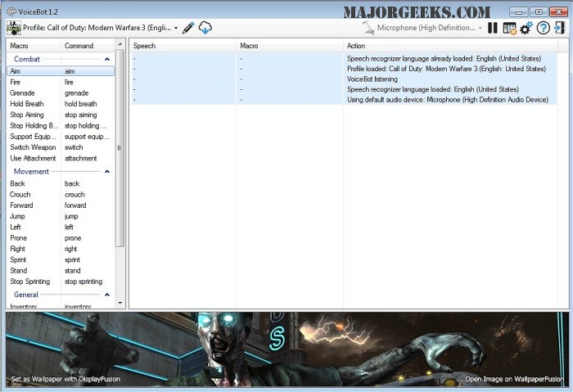The height and width of the screenshot is (392, 573).
Task: Select the Forward macro
Action: 61,205
